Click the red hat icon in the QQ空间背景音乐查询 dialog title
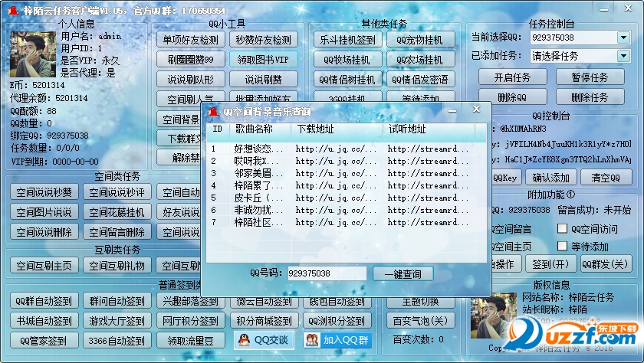The width and height of the screenshot is (644, 363). (213, 111)
